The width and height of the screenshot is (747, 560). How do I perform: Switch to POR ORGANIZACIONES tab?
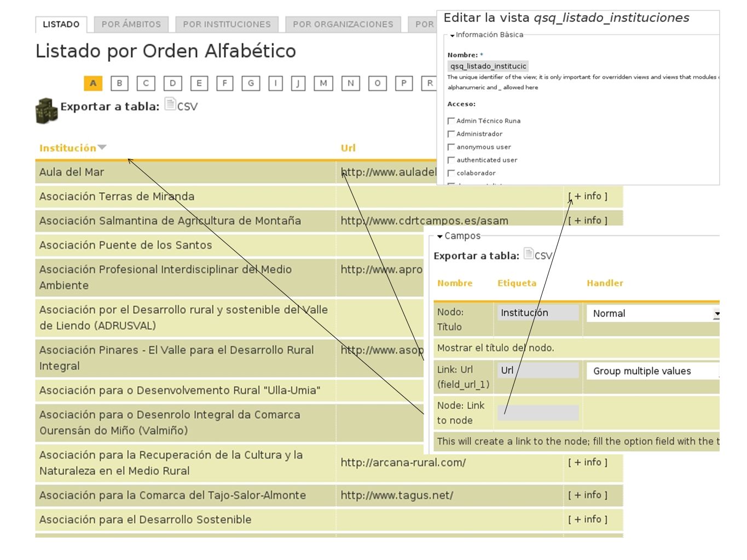pos(343,25)
